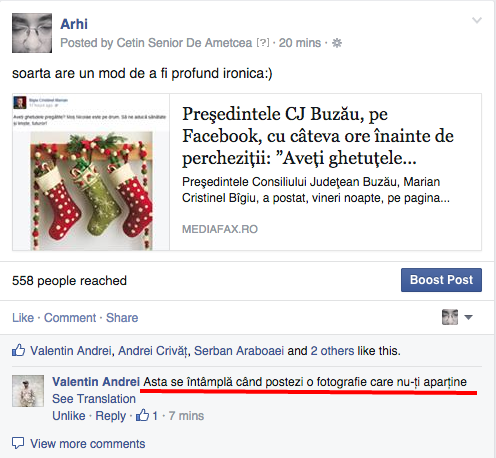496x458 pixels.
Task: Click the Arhi page profile picture
Action: click(x=32, y=33)
